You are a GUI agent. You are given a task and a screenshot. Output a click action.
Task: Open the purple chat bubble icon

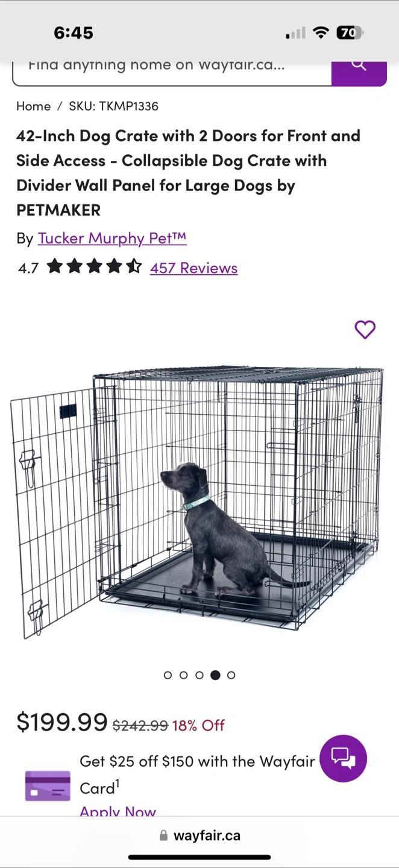tap(343, 758)
